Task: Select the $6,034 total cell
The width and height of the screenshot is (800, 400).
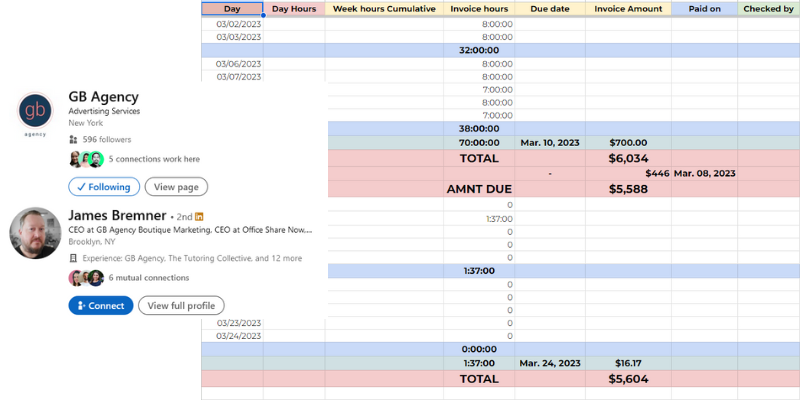Action: tap(628, 158)
